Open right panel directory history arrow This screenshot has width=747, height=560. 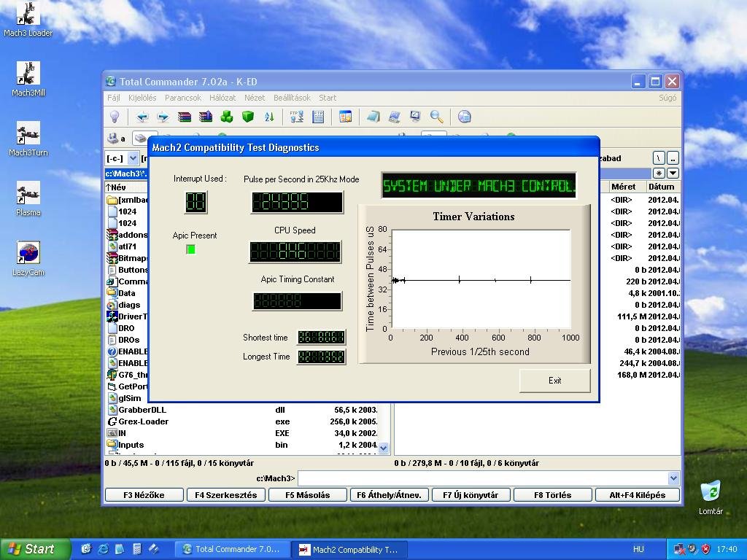tap(673, 174)
